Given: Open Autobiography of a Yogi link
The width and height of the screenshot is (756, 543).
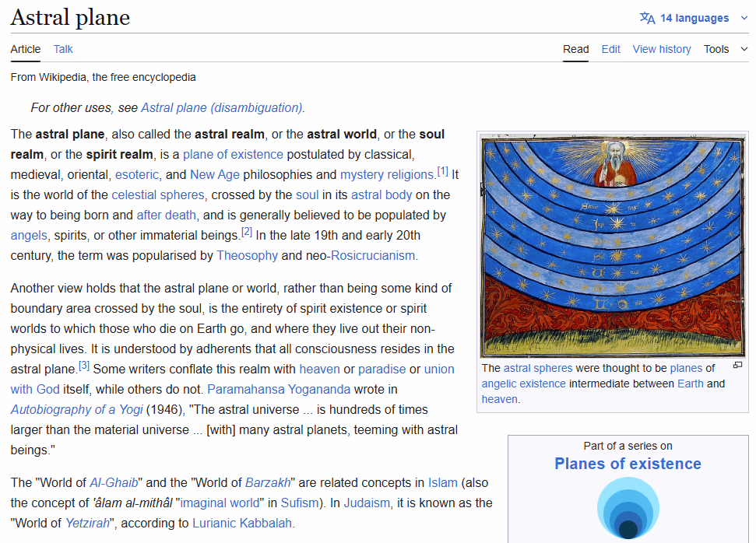Looking at the screenshot, I should (76, 409).
